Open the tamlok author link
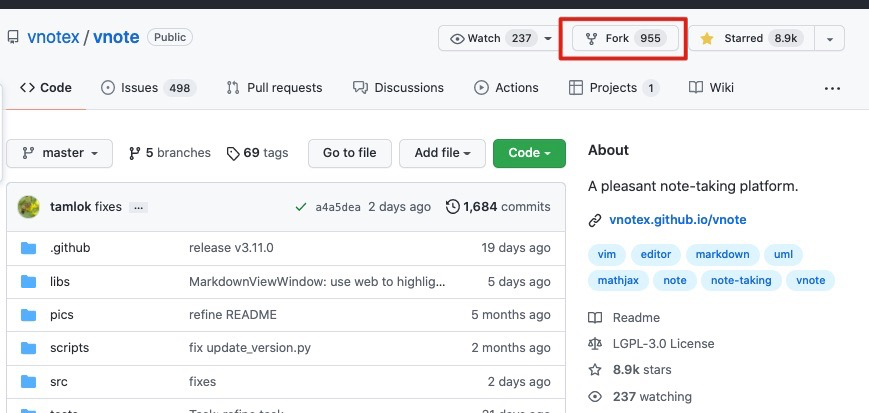The height and width of the screenshot is (413, 869). (70, 207)
